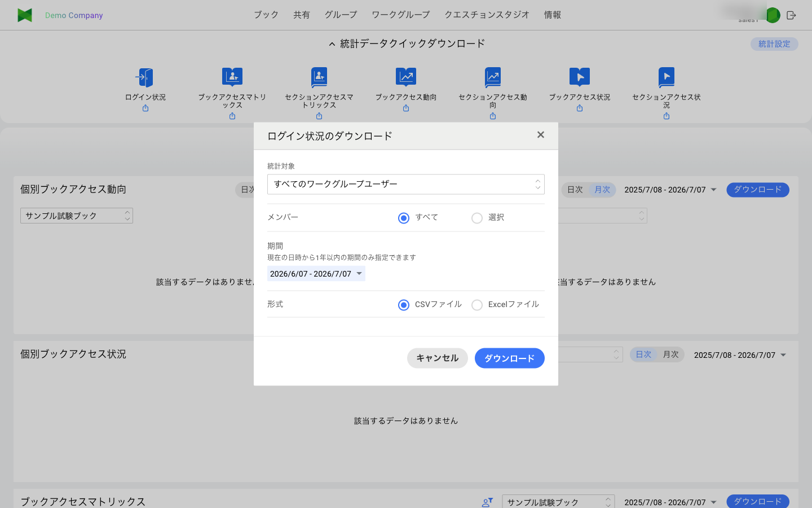
Task: Click the user filter icon in ブックアクセスマトリックス
Action: [487, 502]
